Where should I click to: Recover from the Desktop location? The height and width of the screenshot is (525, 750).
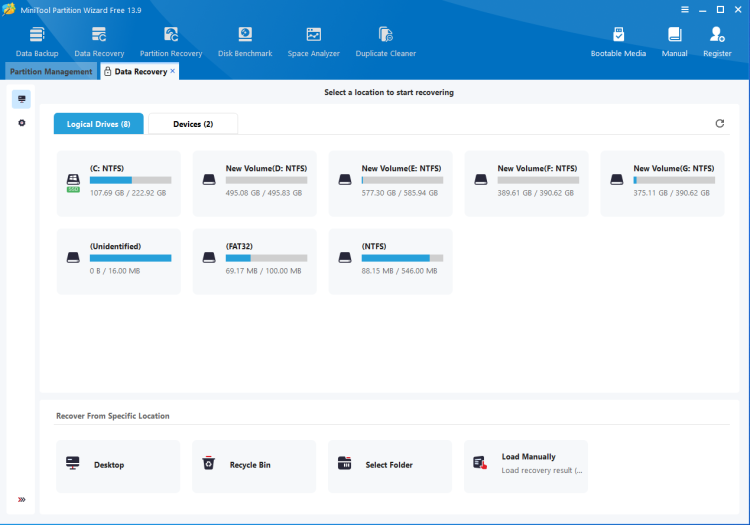point(118,466)
